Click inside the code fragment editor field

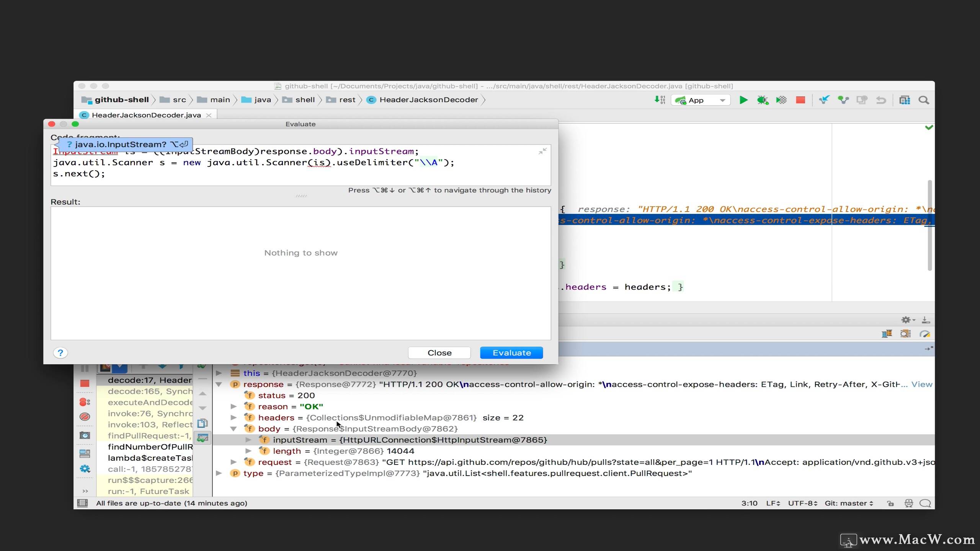point(301,165)
